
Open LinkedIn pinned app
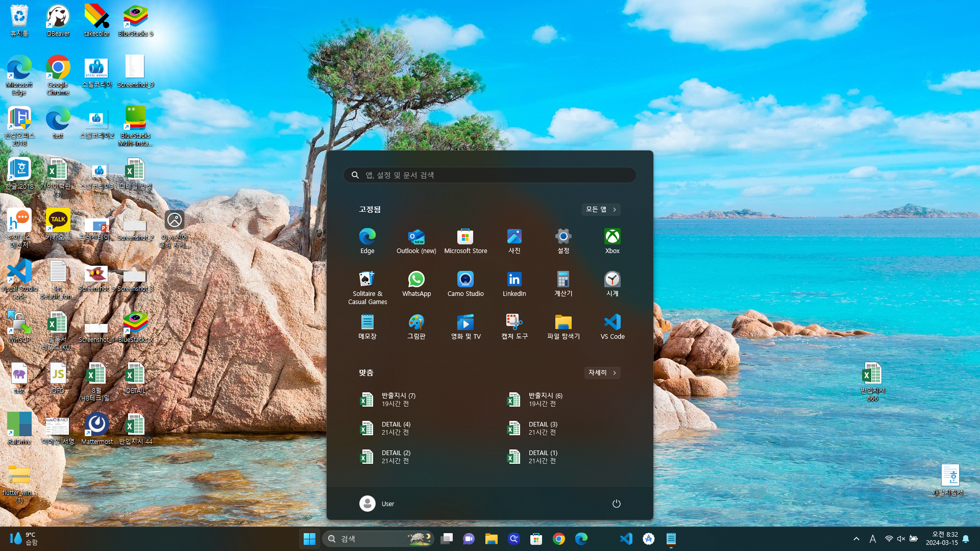point(514,284)
